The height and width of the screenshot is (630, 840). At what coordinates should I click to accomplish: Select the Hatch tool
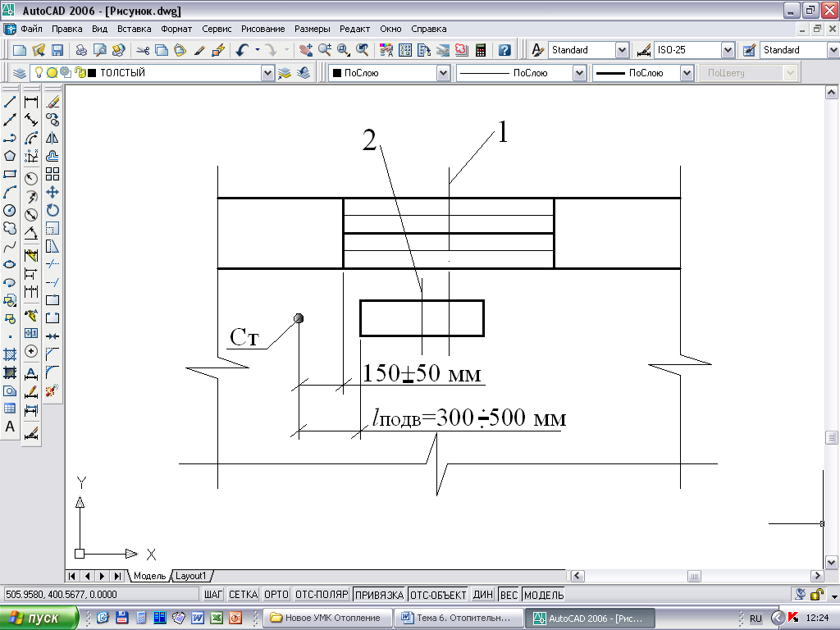[x=10, y=354]
